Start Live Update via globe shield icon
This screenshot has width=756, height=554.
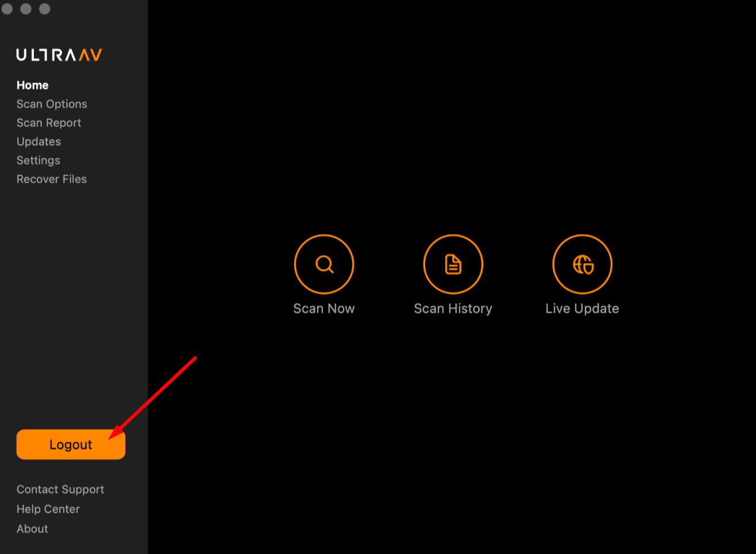click(x=583, y=264)
